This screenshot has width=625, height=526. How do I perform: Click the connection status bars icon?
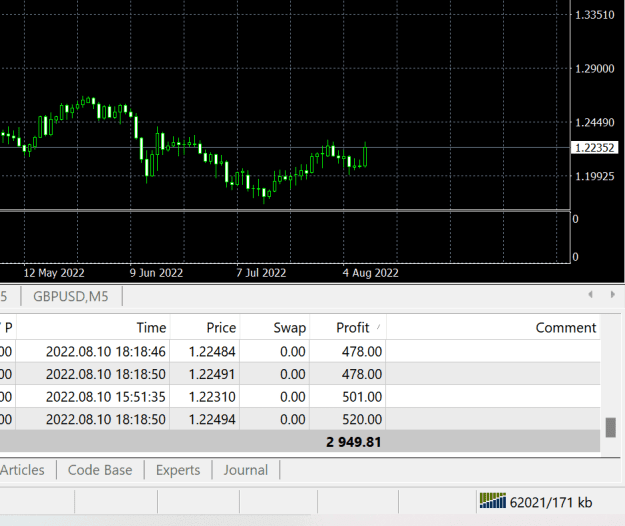[x=493, y=501]
